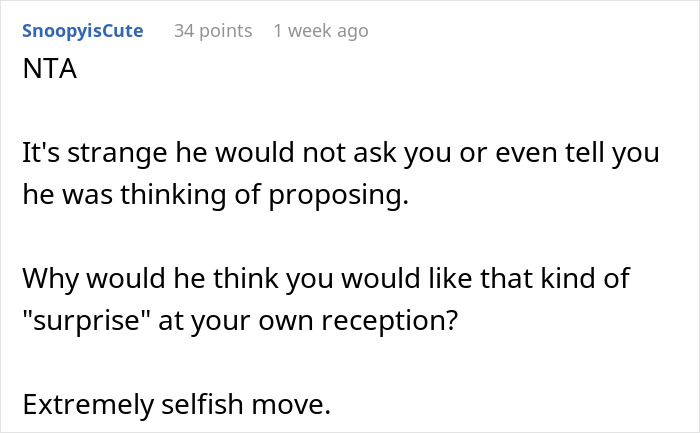Image resolution: width=700 pixels, height=433 pixels.
Task: Click the "1 week ago" timestamp
Action: coord(320,31)
